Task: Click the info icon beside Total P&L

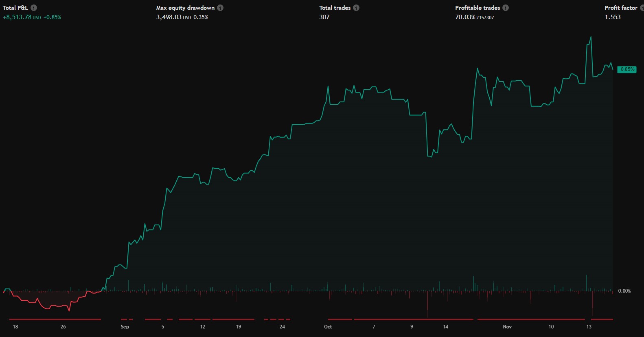Action: (34, 8)
